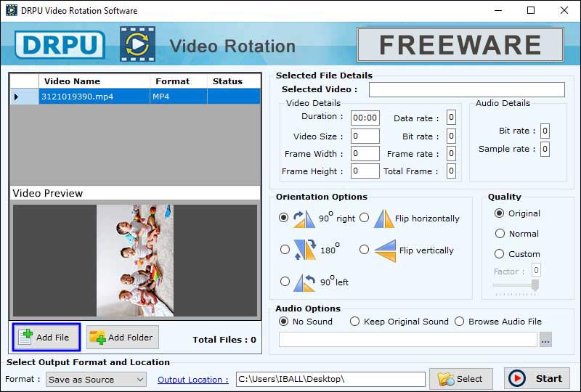Click the row pointer arrow beside 3121019390.mp4
This screenshot has height=392, width=581.
[x=16, y=97]
